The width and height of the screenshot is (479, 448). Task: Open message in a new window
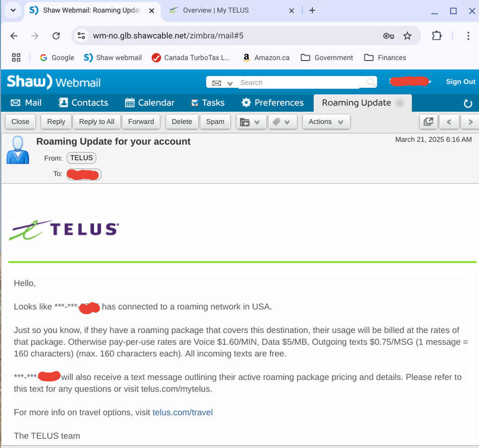tap(428, 122)
